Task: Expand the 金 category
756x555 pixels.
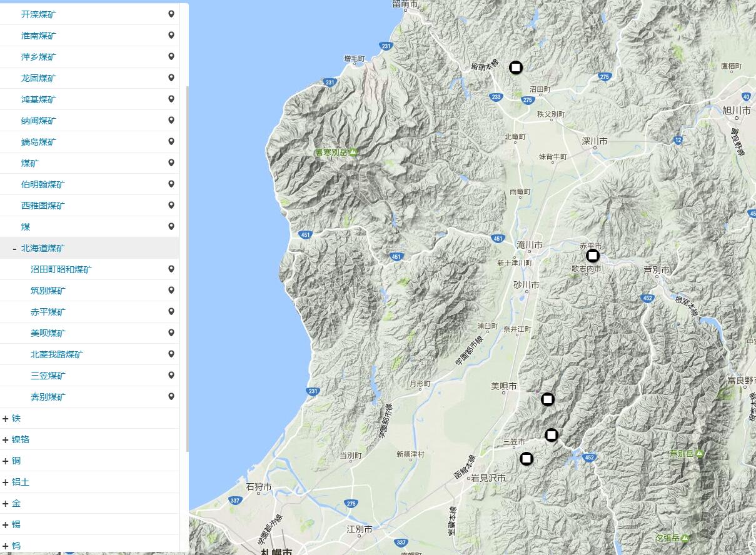Action: tap(6, 503)
